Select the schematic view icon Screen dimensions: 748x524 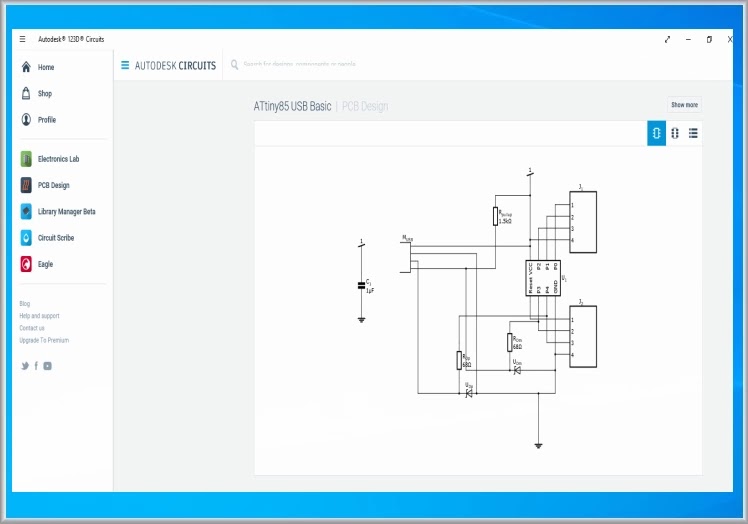(656, 133)
